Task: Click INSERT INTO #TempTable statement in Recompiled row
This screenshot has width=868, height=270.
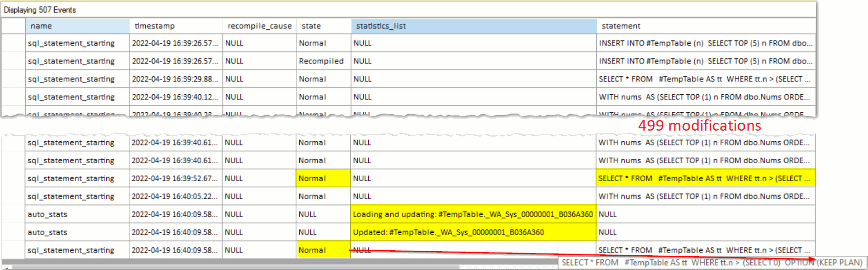Action: (706, 61)
